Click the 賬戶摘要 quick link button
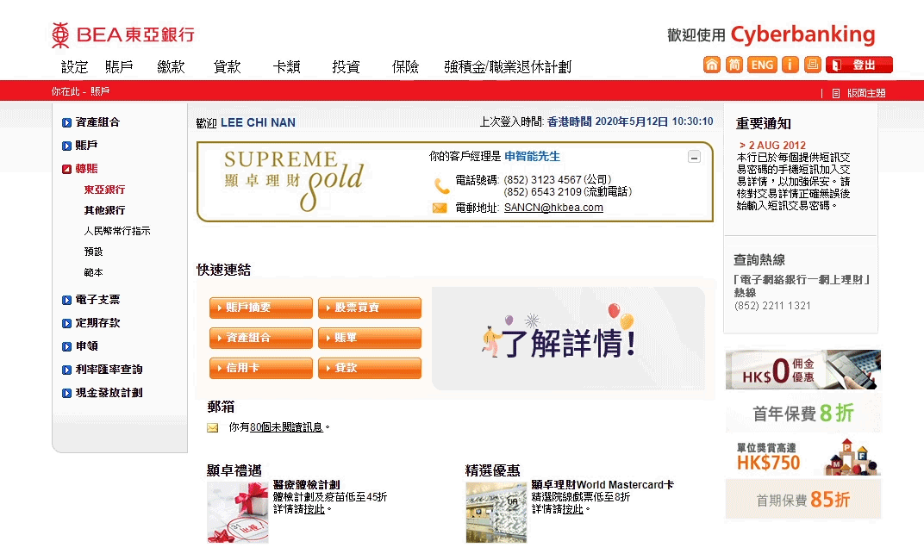This screenshot has width=924, height=560. pos(261,308)
